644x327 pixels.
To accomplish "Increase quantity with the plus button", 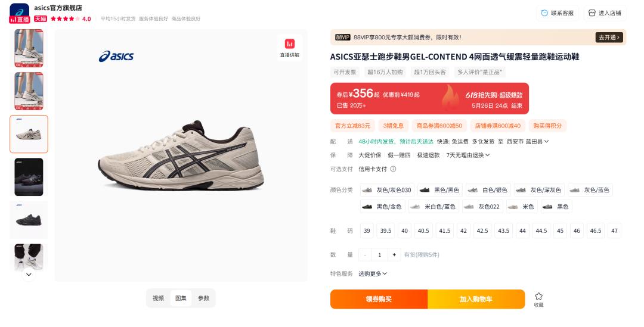I will coord(394,255).
